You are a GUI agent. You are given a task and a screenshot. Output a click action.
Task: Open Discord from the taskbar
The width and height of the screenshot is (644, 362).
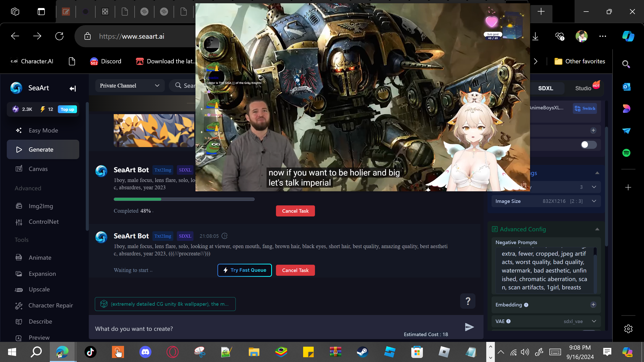pyautogui.click(x=145, y=352)
